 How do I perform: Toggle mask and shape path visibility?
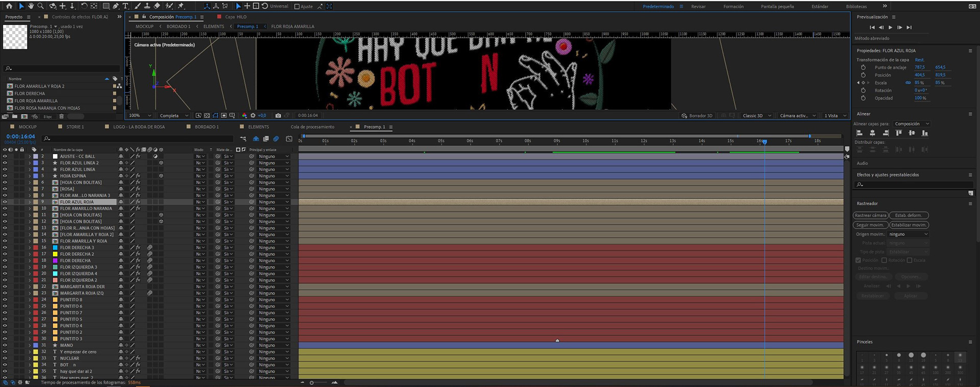click(x=215, y=115)
